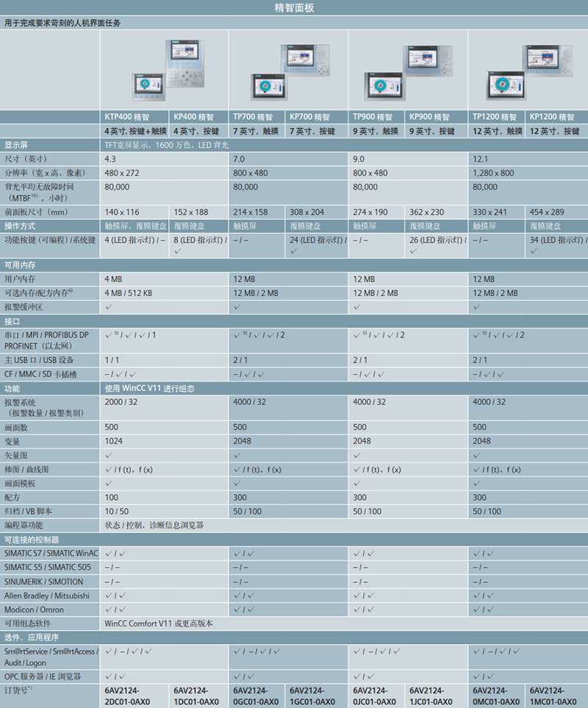Select the 可连接的控制器 section header
Viewport: 588px width, 708px height.
click(294, 539)
